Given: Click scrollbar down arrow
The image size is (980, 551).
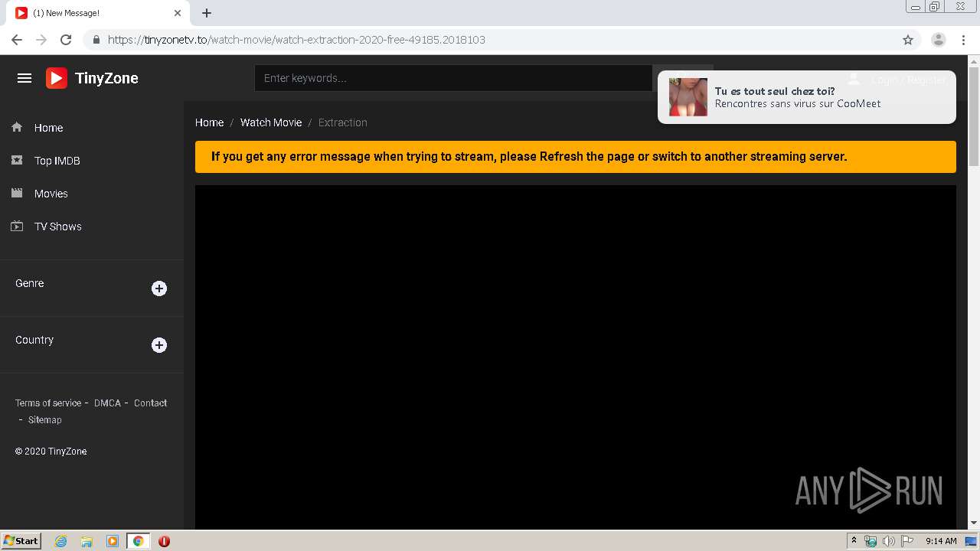Looking at the screenshot, I should click(974, 523).
